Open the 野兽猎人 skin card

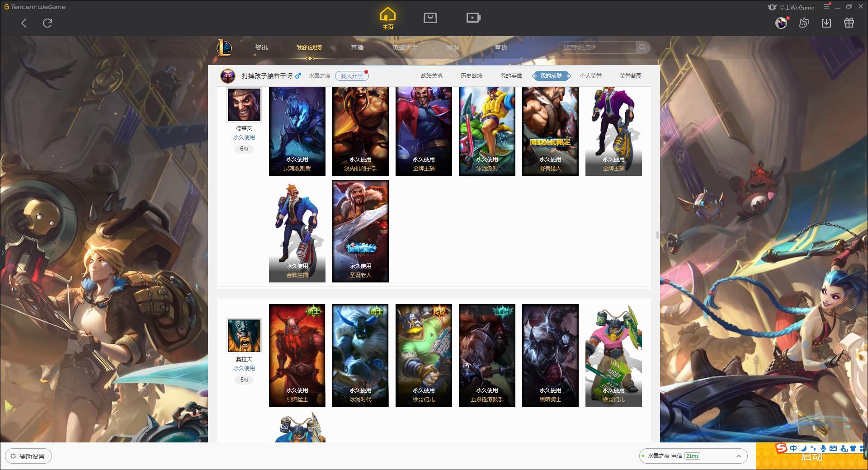click(x=550, y=131)
